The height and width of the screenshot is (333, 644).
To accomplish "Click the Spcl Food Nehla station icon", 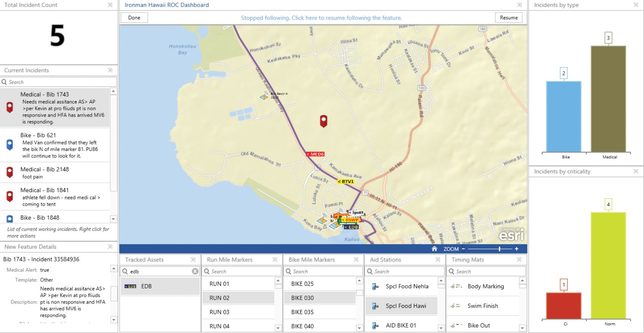I will point(375,286).
